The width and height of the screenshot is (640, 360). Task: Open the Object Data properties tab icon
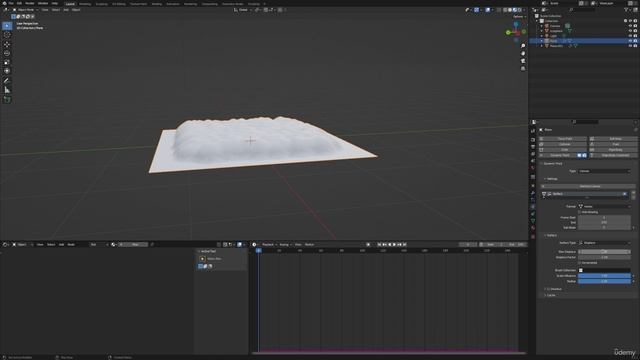click(x=533, y=221)
